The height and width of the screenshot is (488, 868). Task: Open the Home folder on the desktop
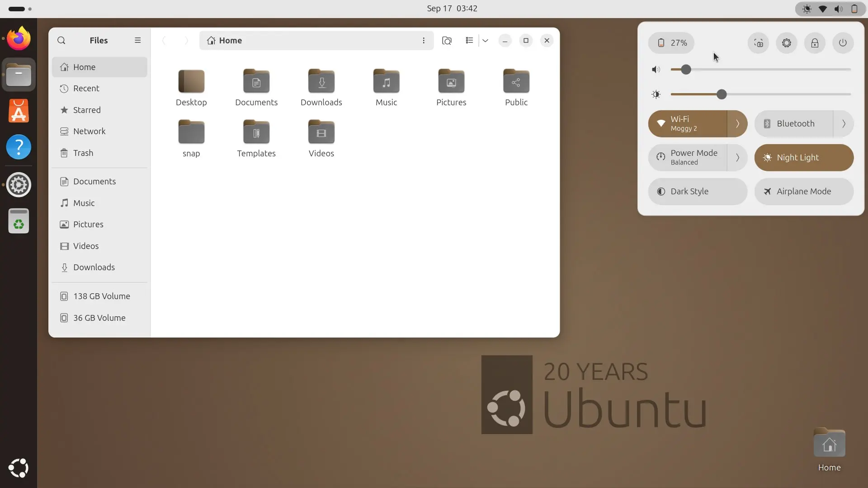coord(829,450)
